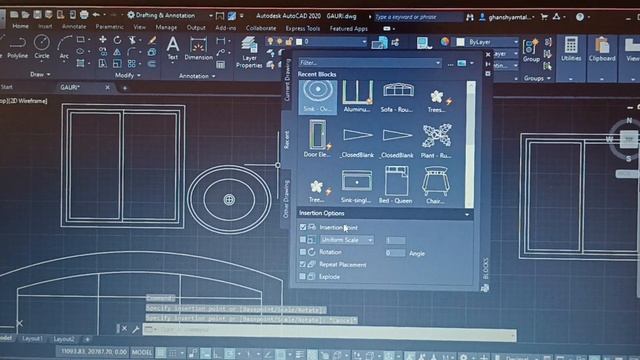Select the Sink - Oval block thumbnail
The image size is (640, 360).
(x=318, y=97)
